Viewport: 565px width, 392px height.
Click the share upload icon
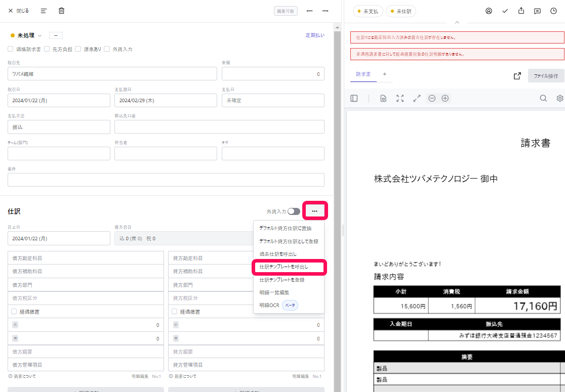point(521,11)
